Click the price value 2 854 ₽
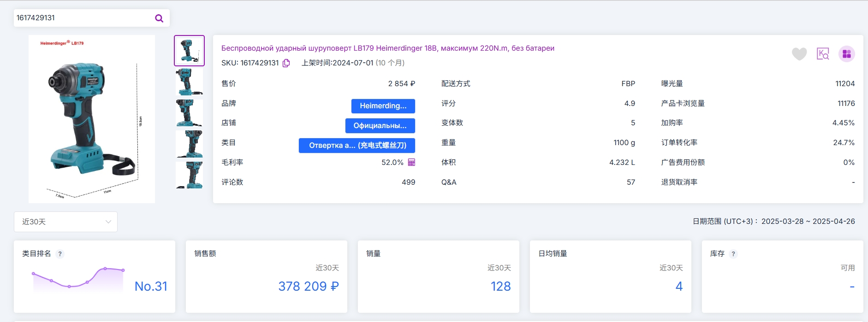The height and width of the screenshot is (322, 868). pyautogui.click(x=401, y=83)
